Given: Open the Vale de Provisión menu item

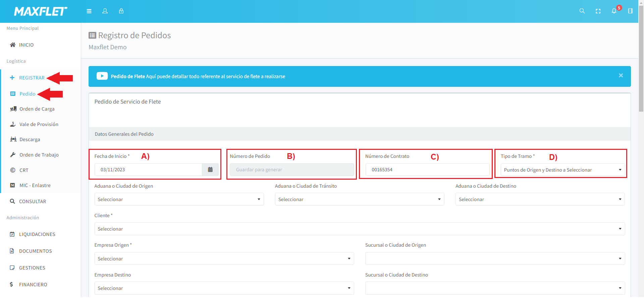Looking at the screenshot, I should pyautogui.click(x=39, y=124).
